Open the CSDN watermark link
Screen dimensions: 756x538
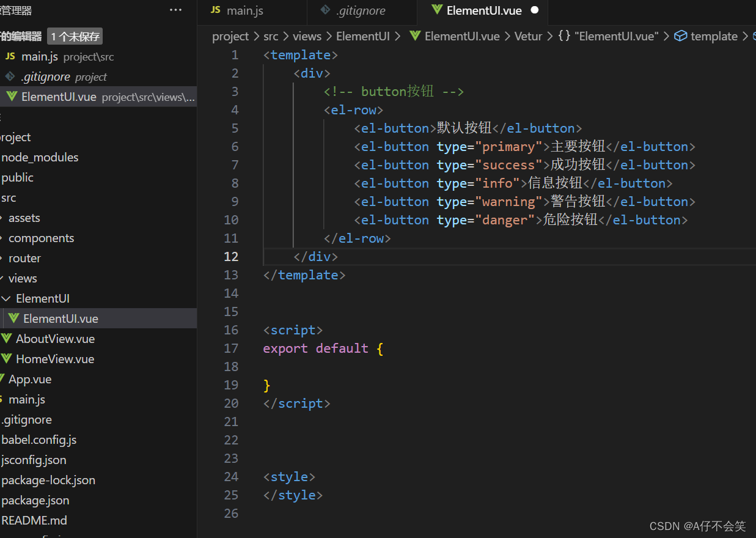pos(698,526)
